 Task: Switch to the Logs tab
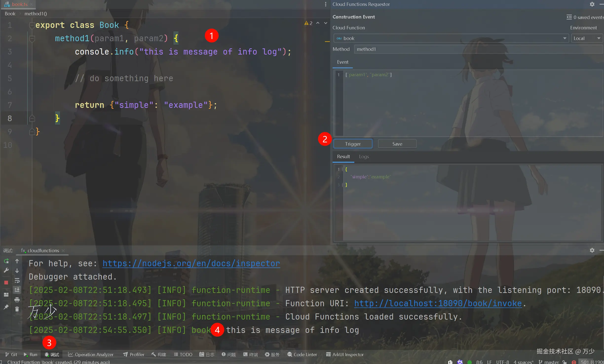point(364,156)
